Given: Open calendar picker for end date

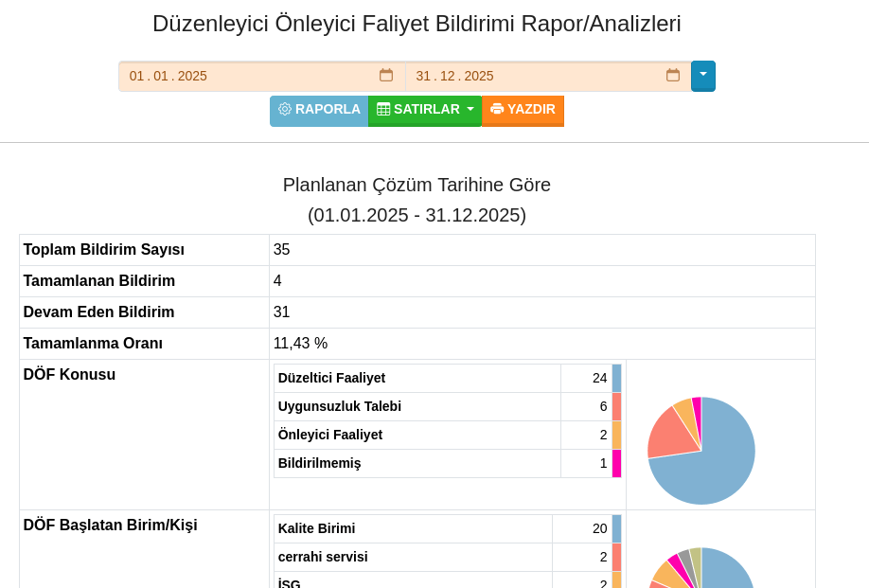Looking at the screenshot, I should tap(673, 76).
